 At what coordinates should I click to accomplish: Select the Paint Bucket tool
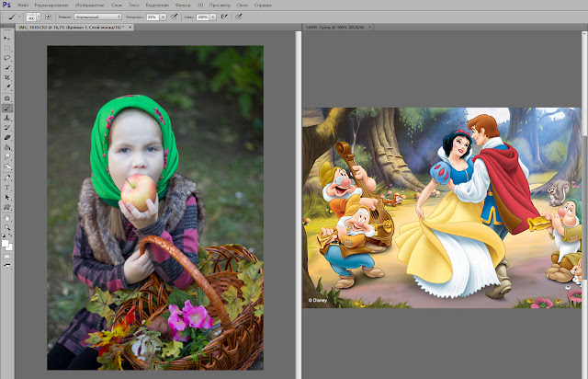pyautogui.click(x=7, y=147)
